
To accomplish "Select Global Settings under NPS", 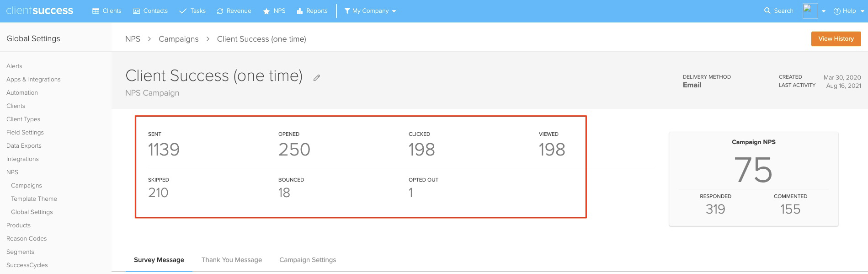I will [32, 212].
